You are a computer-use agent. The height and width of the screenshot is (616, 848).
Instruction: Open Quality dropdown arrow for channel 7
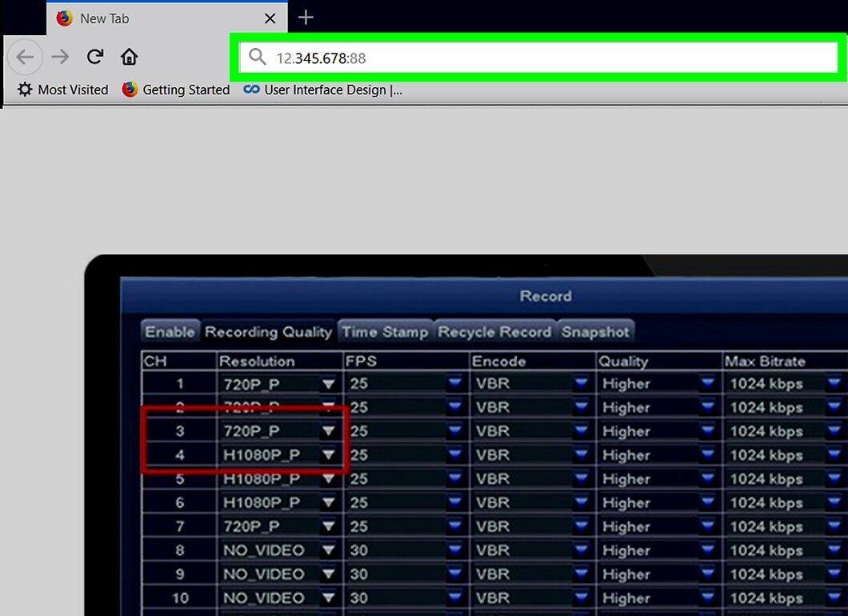tap(707, 526)
